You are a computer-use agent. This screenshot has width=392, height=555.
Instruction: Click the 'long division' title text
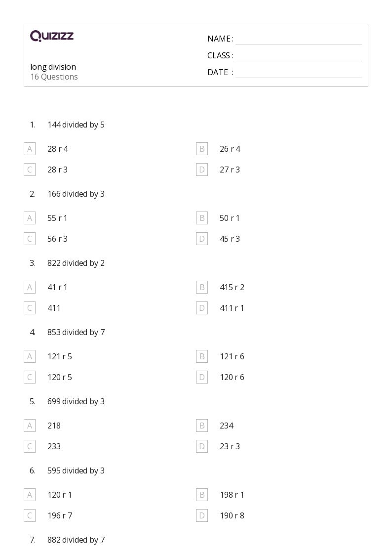tap(53, 67)
